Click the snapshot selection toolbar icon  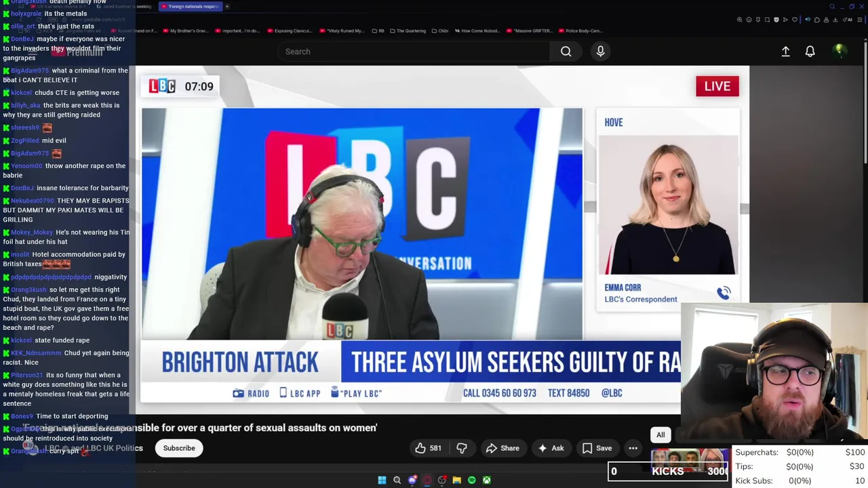pos(767,20)
